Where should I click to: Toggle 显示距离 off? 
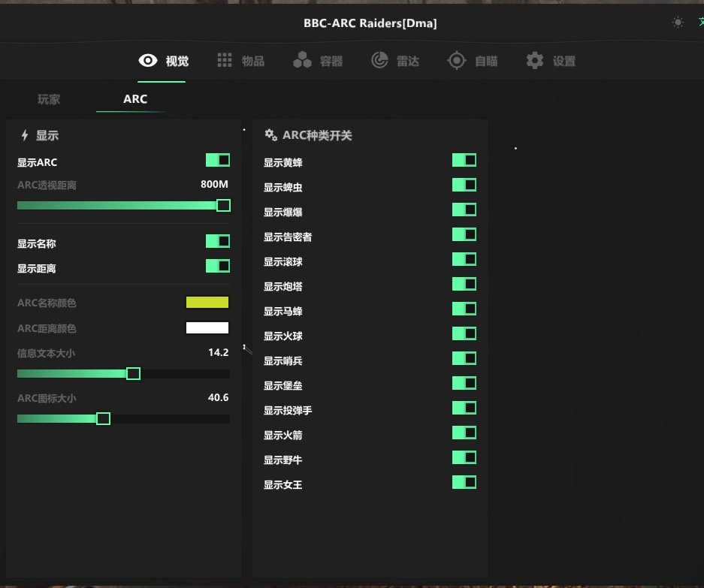pos(218,266)
